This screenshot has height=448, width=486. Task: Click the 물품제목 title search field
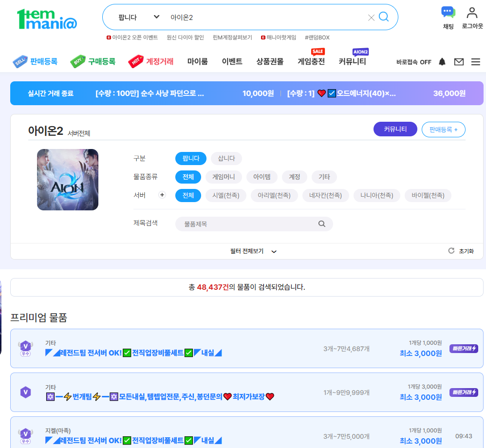(254, 224)
